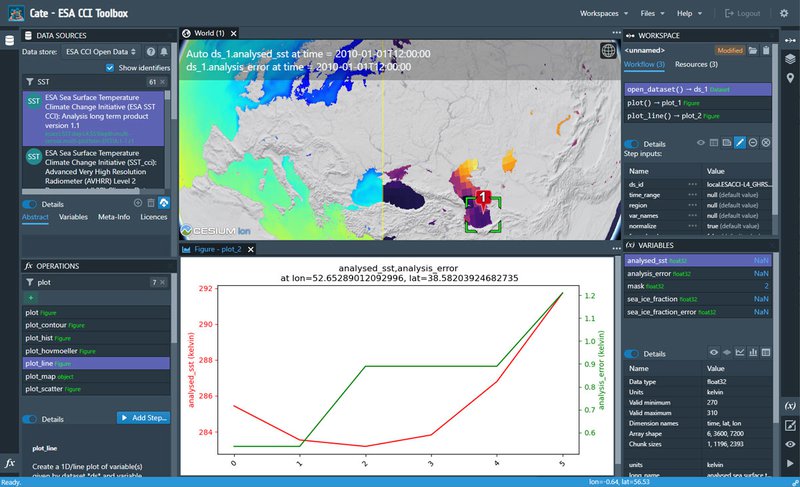Uncheck the Show identifiers checkbox
Viewport: 800px width, 487px height.
(x=110, y=67)
